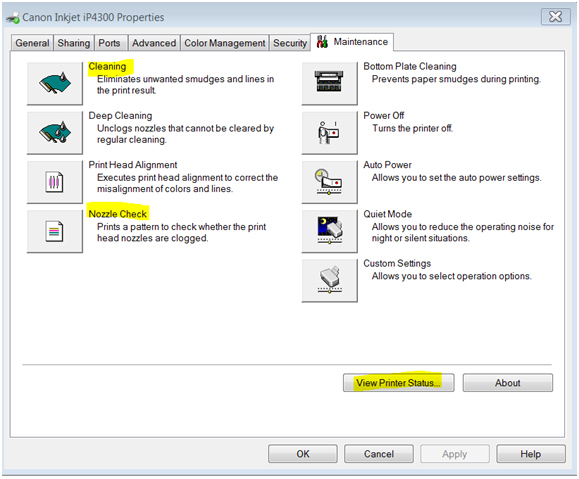Screen dimensions: 579x479
Task: Click the Power Off icon button
Action: click(x=329, y=133)
